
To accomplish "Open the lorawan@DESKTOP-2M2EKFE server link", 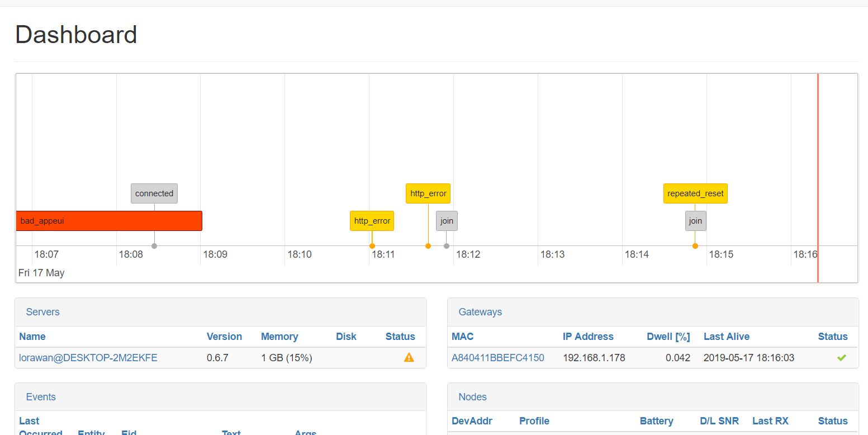I will [x=88, y=357].
